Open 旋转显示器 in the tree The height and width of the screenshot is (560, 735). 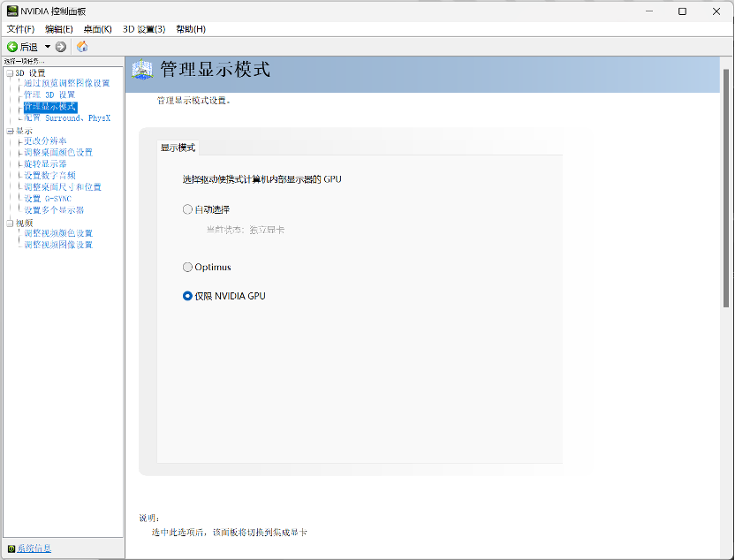45,164
